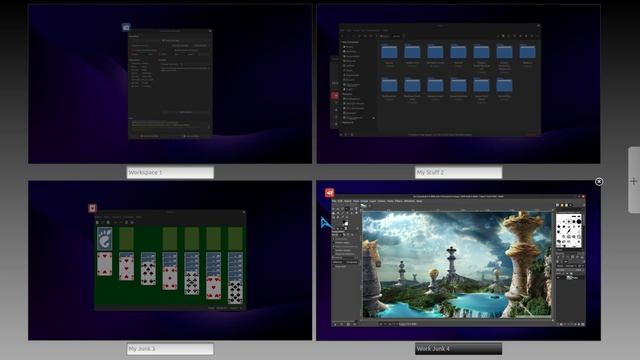The width and height of the screenshot is (640, 360).
Task: Click the Work Junk 4 name field
Action: 458,349
